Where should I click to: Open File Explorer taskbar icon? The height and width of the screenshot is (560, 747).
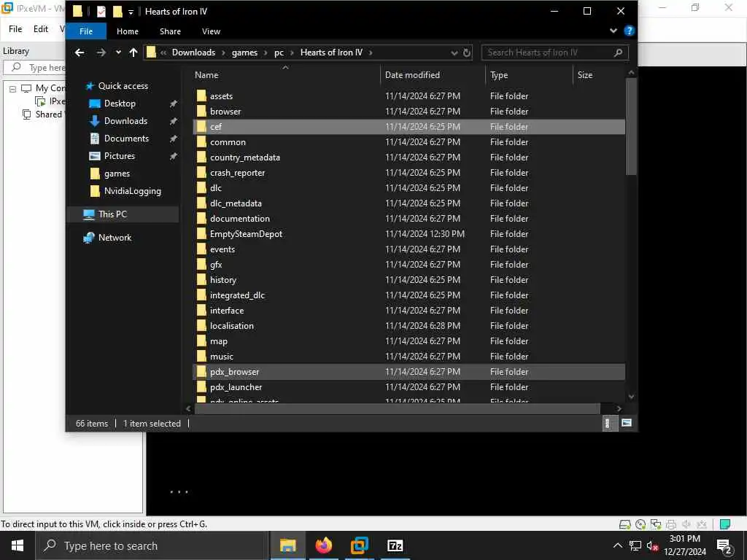[287, 545]
